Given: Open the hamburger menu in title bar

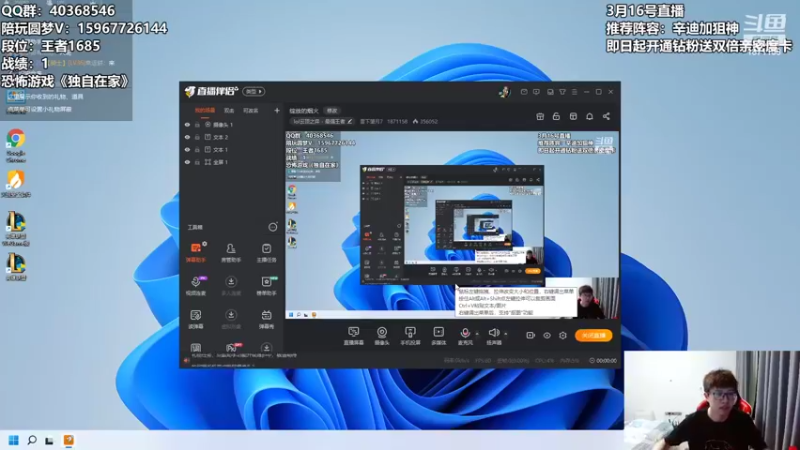Looking at the screenshot, I should (574, 92).
